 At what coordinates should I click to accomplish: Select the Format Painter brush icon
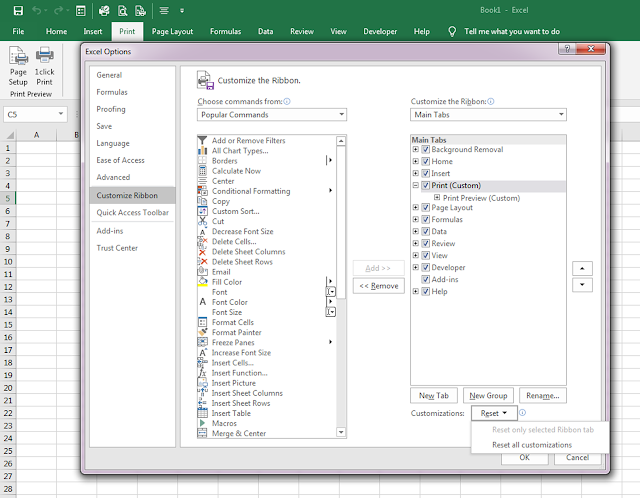tap(202, 332)
